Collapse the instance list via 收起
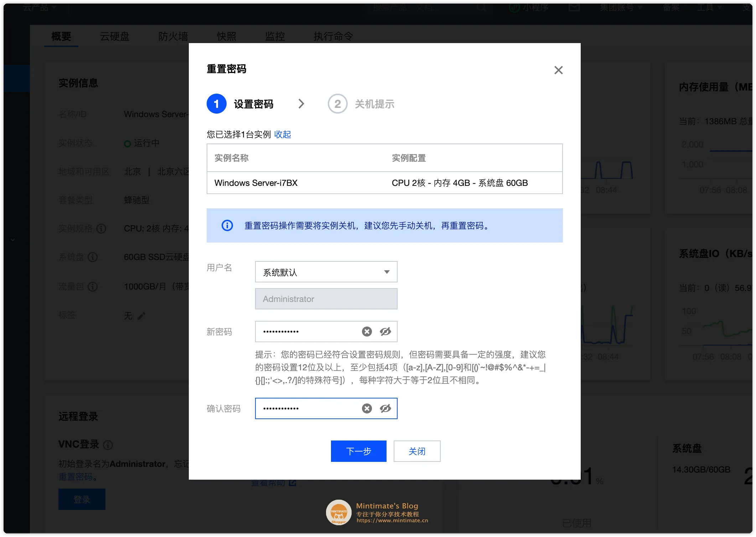 [282, 134]
